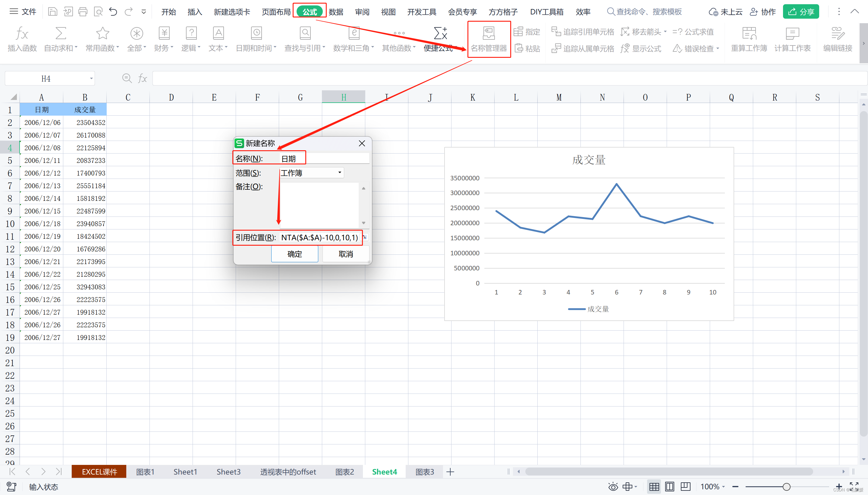Click the horizontal scrollbar at the bottom
Screen dimensions: 868x495
pyautogui.click(x=669, y=472)
